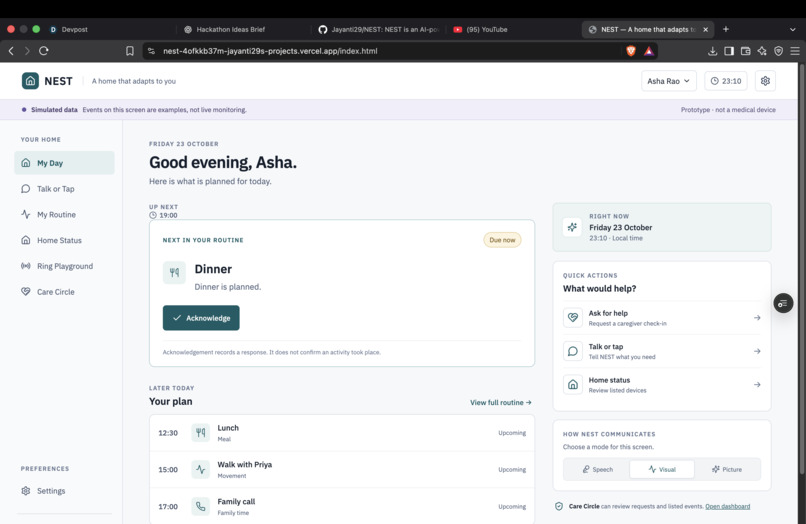The height and width of the screenshot is (524, 806).
Task: Open Talk or Tap in the sidebar
Action: coord(64,189)
